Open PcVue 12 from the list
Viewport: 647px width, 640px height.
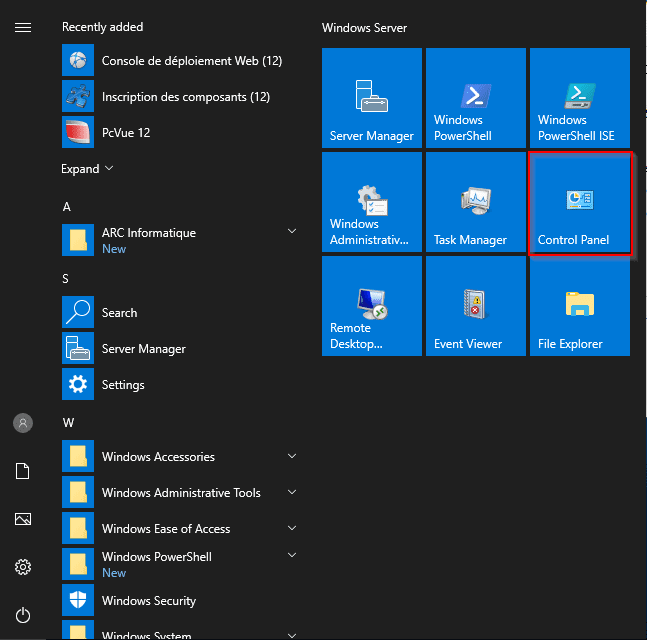[125, 132]
